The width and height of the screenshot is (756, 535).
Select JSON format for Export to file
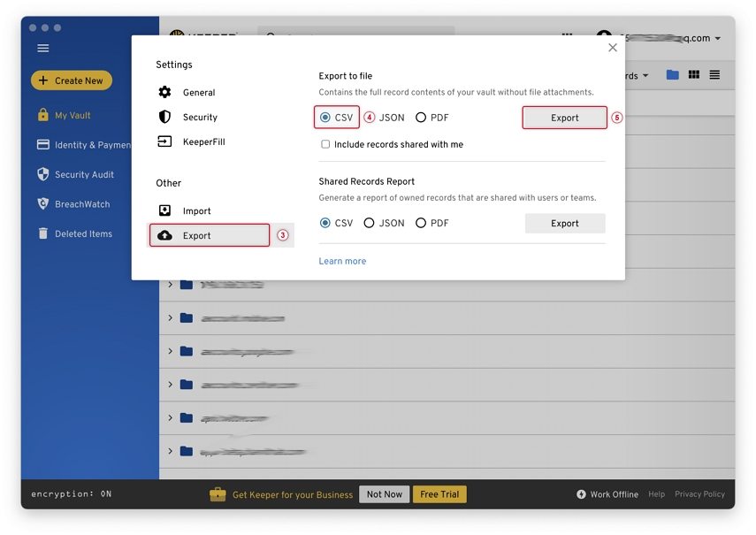[x=392, y=118]
